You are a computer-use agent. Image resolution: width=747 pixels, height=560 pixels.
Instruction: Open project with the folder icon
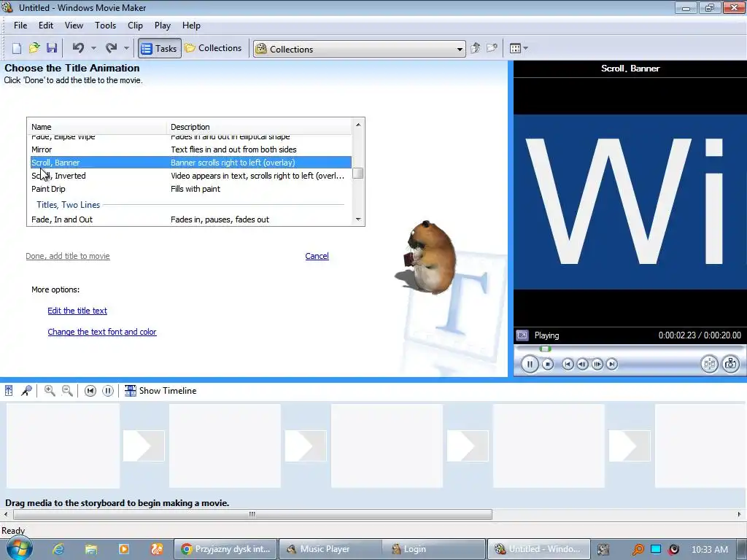(x=34, y=48)
